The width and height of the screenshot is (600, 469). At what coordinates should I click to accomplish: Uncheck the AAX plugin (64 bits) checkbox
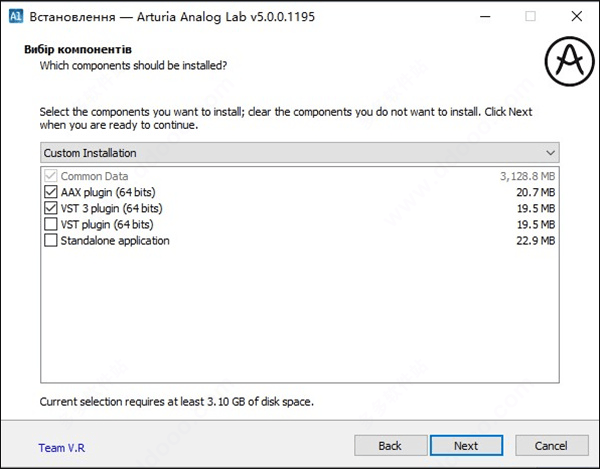[x=51, y=192]
